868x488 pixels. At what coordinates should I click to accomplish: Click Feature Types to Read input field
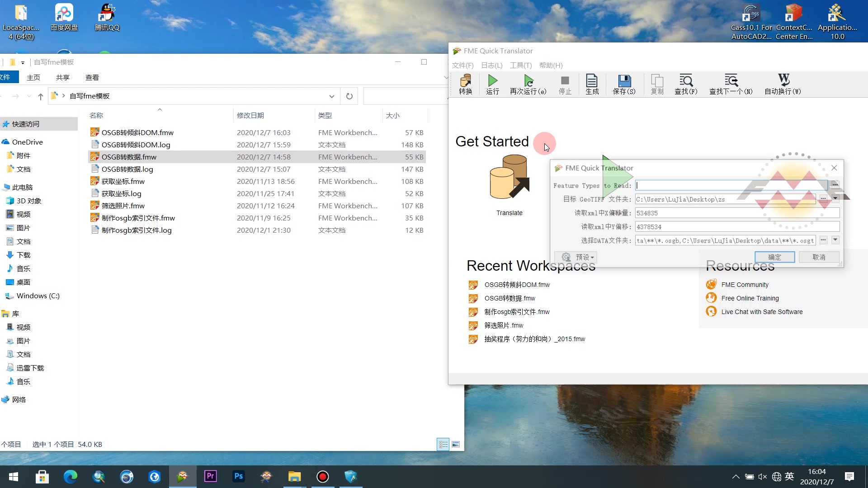click(731, 185)
